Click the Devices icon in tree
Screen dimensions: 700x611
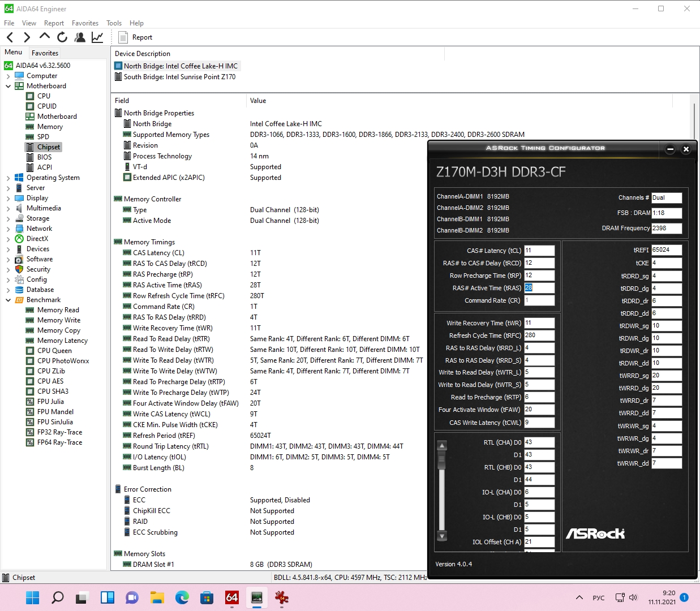pyautogui.click(x=19, y=249)
